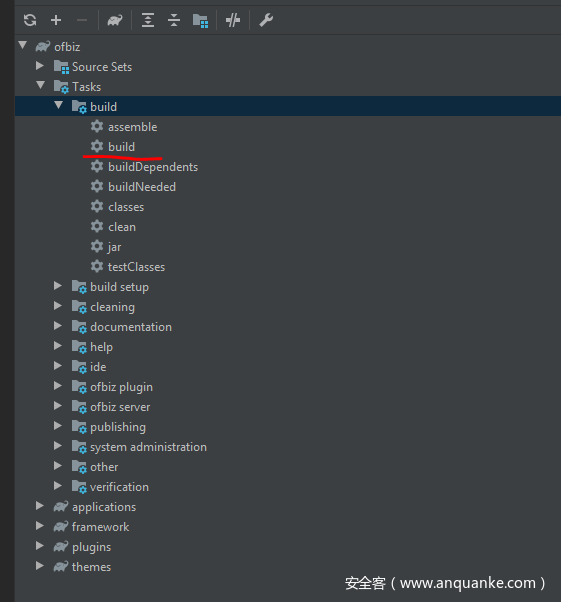Click the Expand All toolbar icon

coord(148,20)
